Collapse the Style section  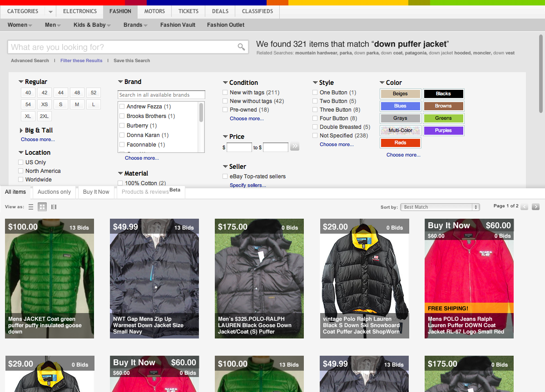pyautogui.click(x=315, y=83)
